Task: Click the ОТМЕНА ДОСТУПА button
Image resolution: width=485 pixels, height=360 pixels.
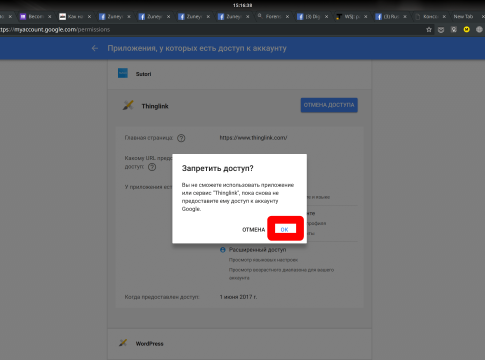Action: 329,105
